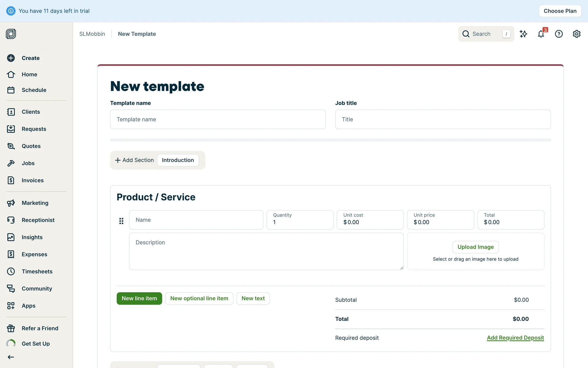Click the Upload Image button
This screenshot has height=368, width=588.
coord(475,247)
